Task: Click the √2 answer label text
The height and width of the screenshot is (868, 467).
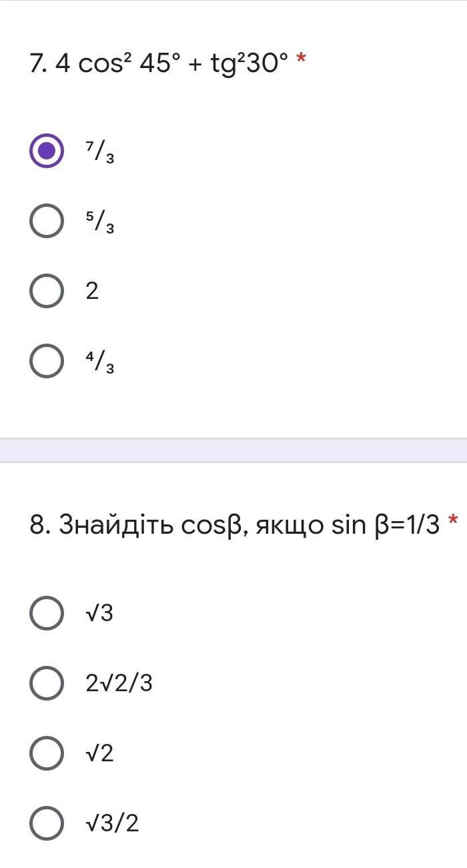Action: (x=99, y=753)
